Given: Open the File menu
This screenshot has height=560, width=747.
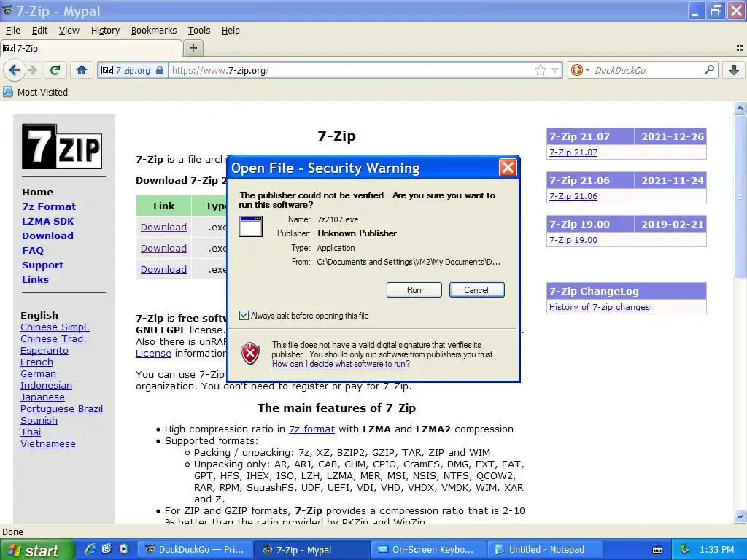Looking at the screenshot, I should 13,31.
